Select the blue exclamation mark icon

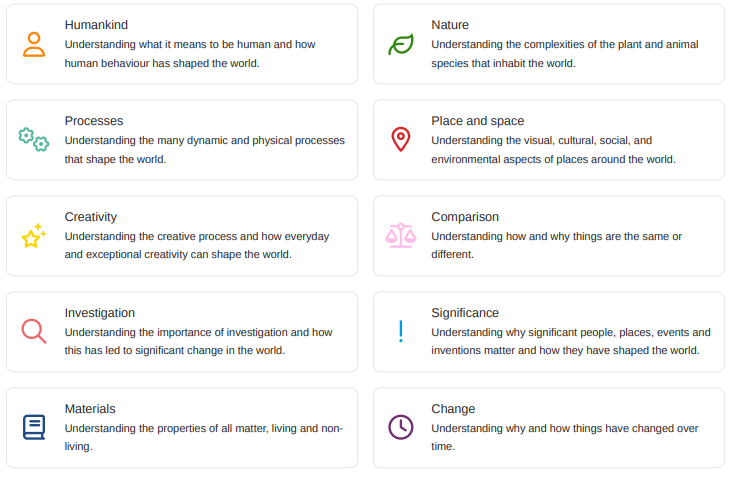(x=401, y=331)
